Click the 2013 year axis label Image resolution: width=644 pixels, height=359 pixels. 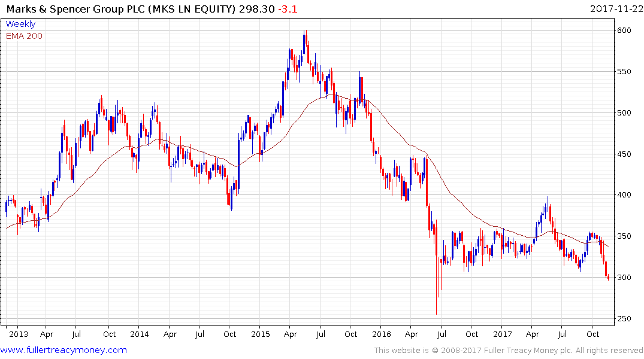click(19, 334)
